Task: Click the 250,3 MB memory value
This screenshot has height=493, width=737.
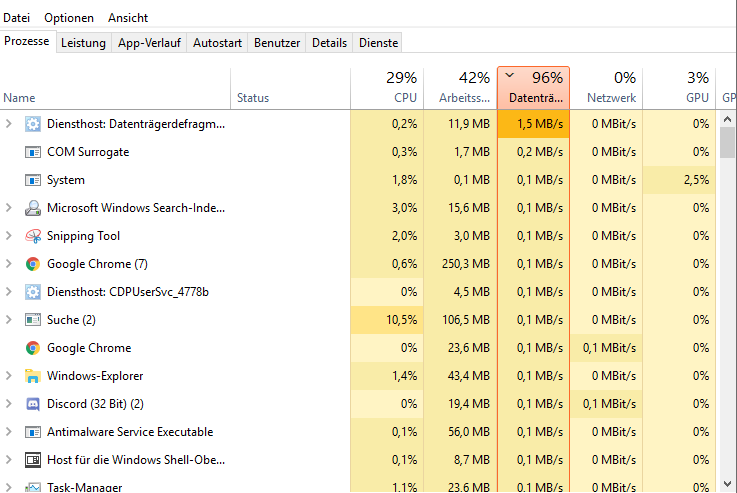Action: point(466,264)
